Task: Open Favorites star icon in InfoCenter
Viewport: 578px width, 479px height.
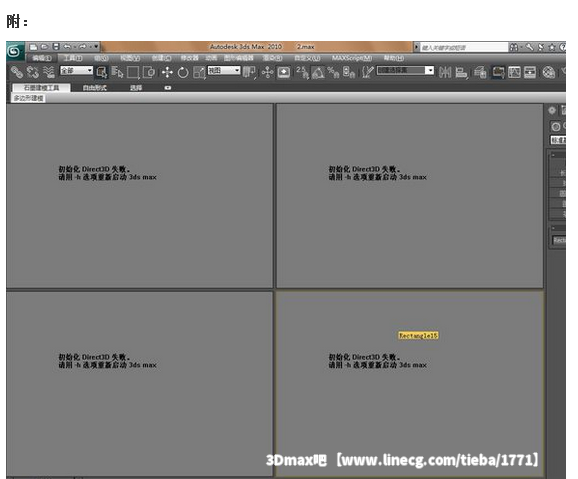Action: tap(552, 47)
